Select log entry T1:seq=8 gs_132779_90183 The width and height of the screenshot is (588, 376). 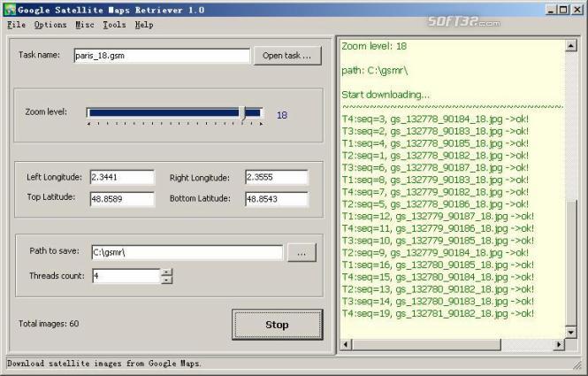coord(435,180)
